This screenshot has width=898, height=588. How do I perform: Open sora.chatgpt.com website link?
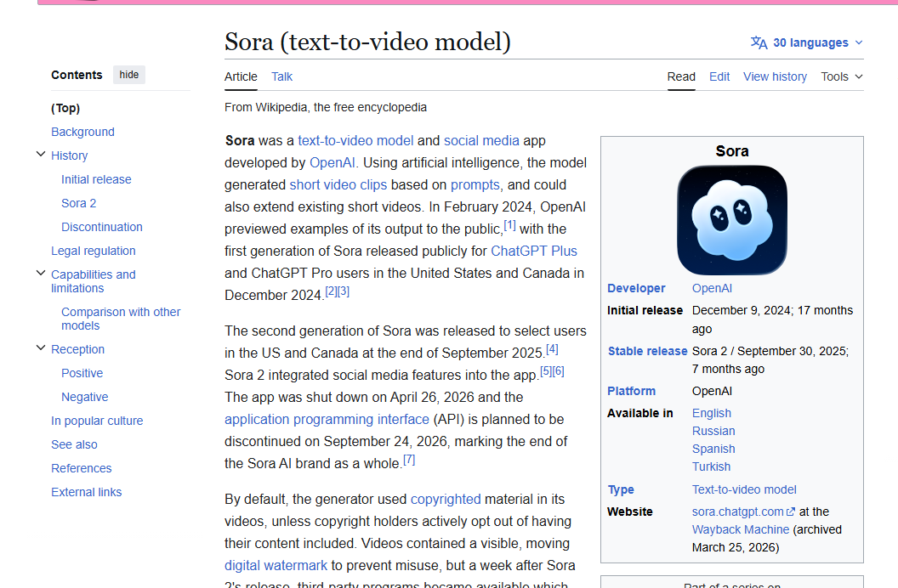[737, 512]
